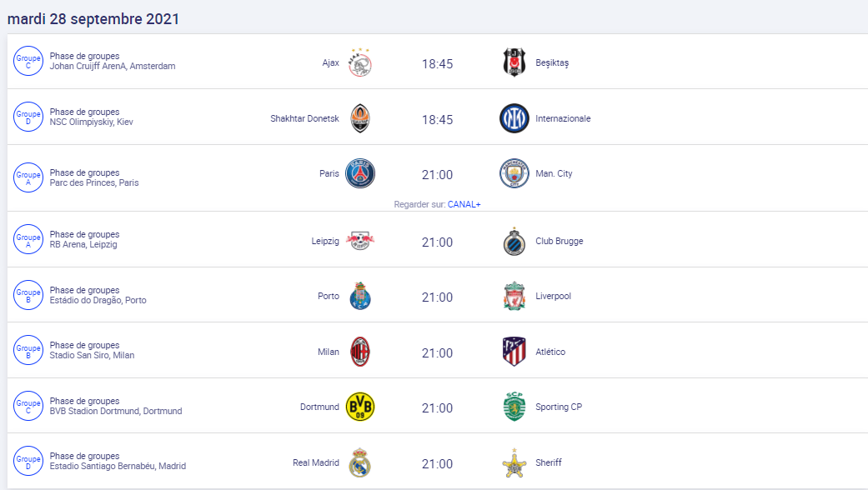Click Groupe D badge for Shakhtar match
The height and width of the screenshot is (490, 868).
tap(28, 117)
